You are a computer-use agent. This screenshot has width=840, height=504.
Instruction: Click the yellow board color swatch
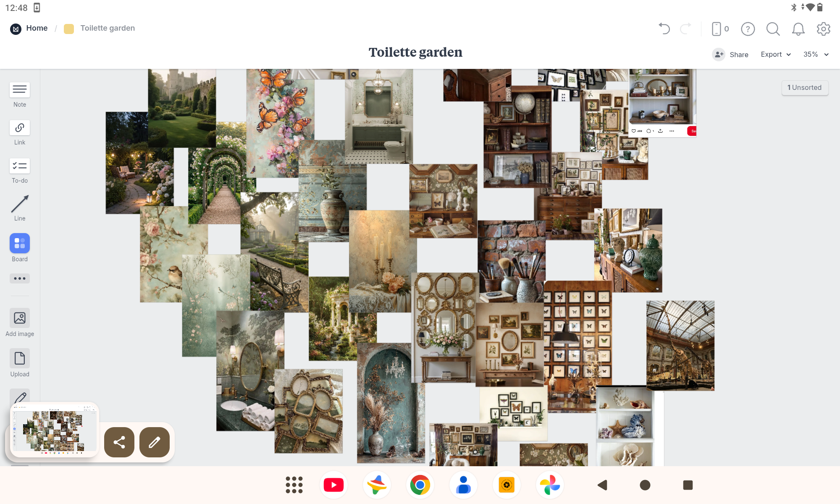coord(69,29)
